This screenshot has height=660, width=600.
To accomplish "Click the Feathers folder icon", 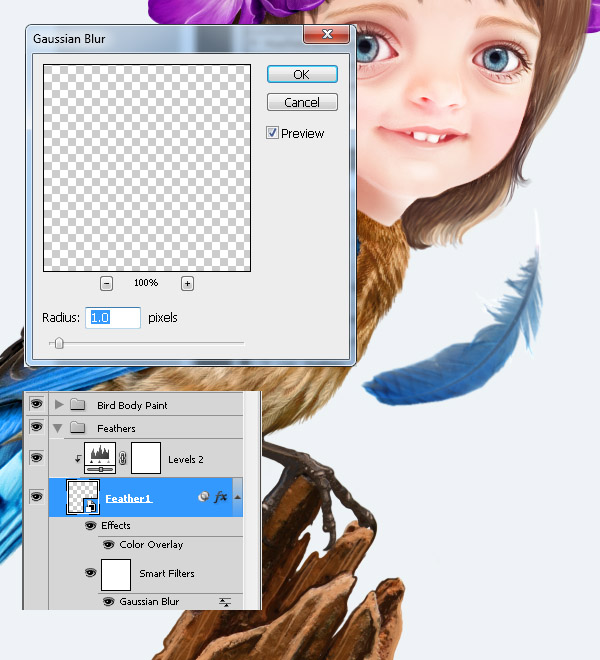I will pos(77,428).
